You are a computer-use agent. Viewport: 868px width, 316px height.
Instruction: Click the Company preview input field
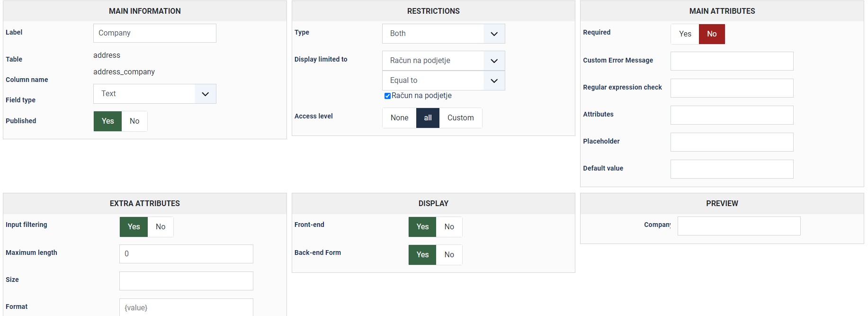pyautogui.click(x=739, y=226)
